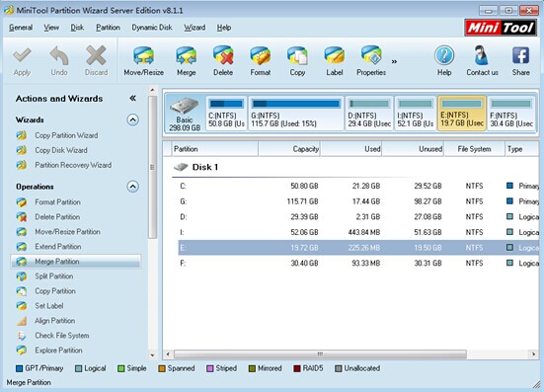Select E:(NTFS) highlighted disk map block
The image size is (544, 392).
462,114
